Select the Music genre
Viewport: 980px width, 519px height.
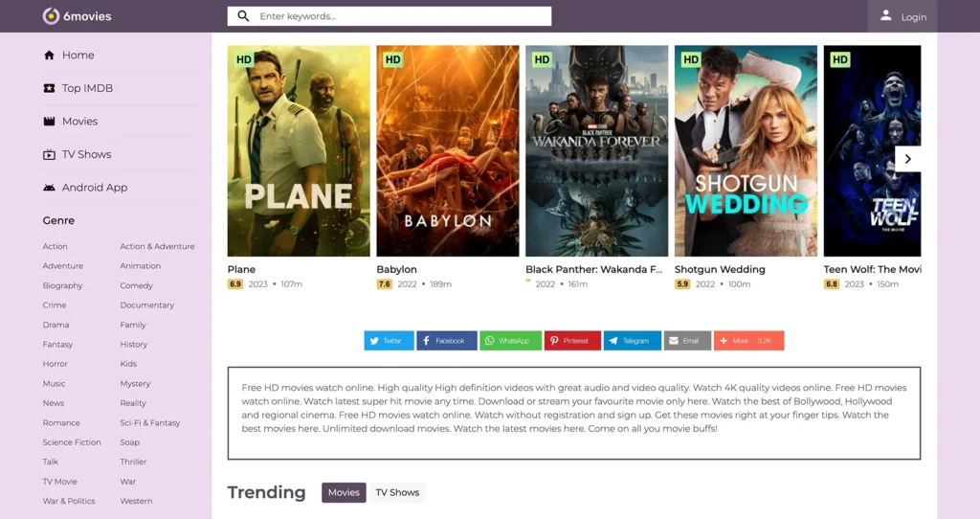pyautogui.click(x=54, y=384)
